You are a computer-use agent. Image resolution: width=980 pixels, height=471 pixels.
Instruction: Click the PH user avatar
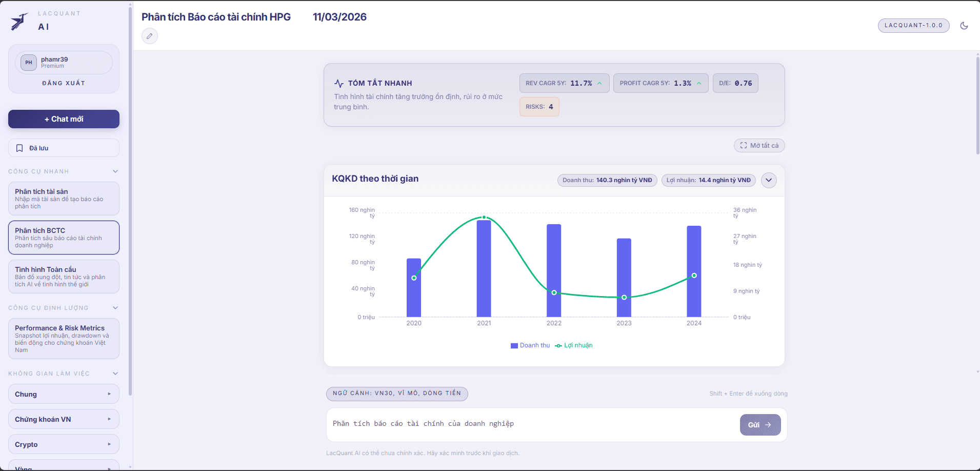tap(29, 63)
